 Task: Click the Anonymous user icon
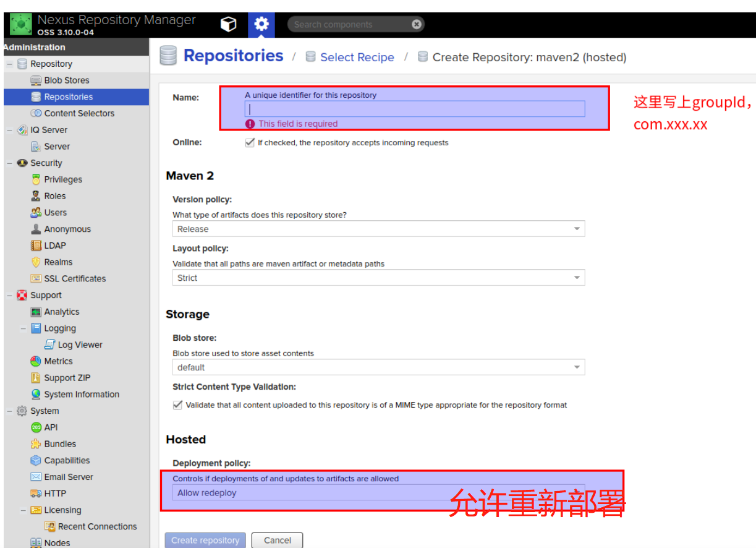point(36,229)
